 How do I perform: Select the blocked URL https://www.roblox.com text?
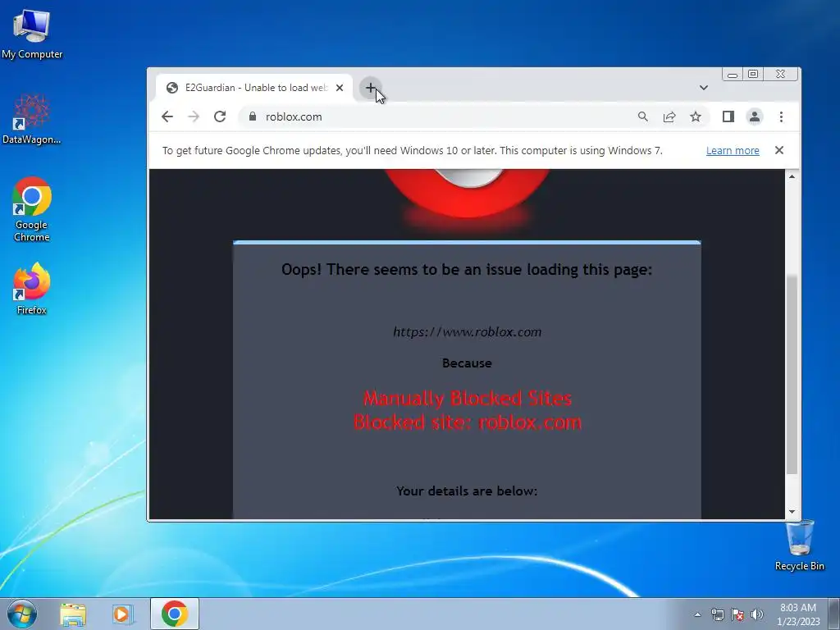click(467, 332)
